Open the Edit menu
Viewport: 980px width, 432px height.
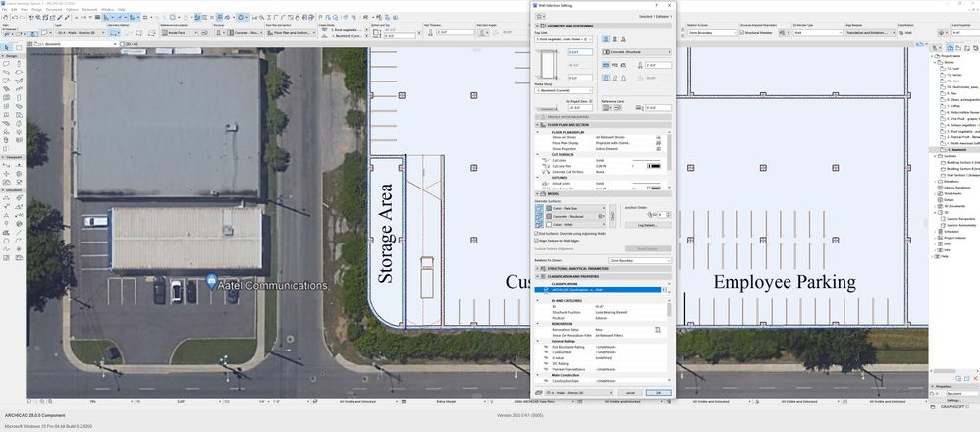pyautogui.click(x=14, y=10)
